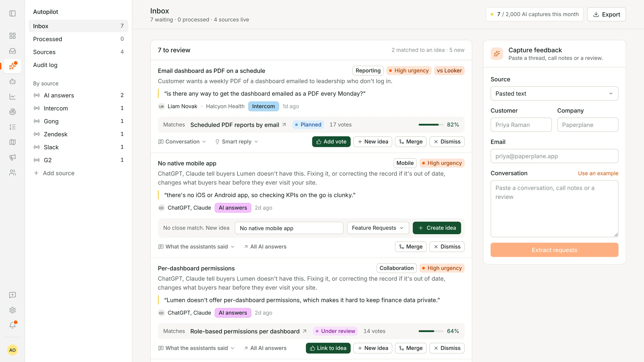The image size is (644, 362).
Task: Toggle the sidebar panel icon
Action: pyautogui.click(x=13, y=13)
